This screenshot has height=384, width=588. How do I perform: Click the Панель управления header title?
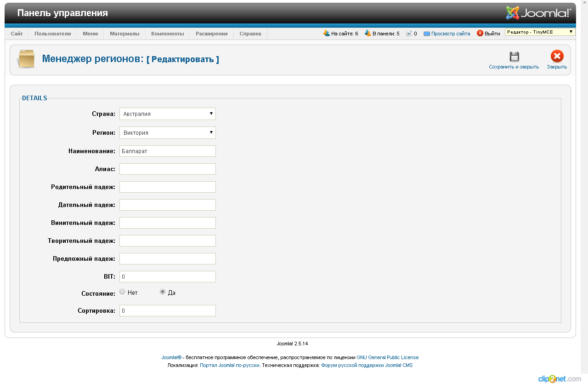coord(62,13)
